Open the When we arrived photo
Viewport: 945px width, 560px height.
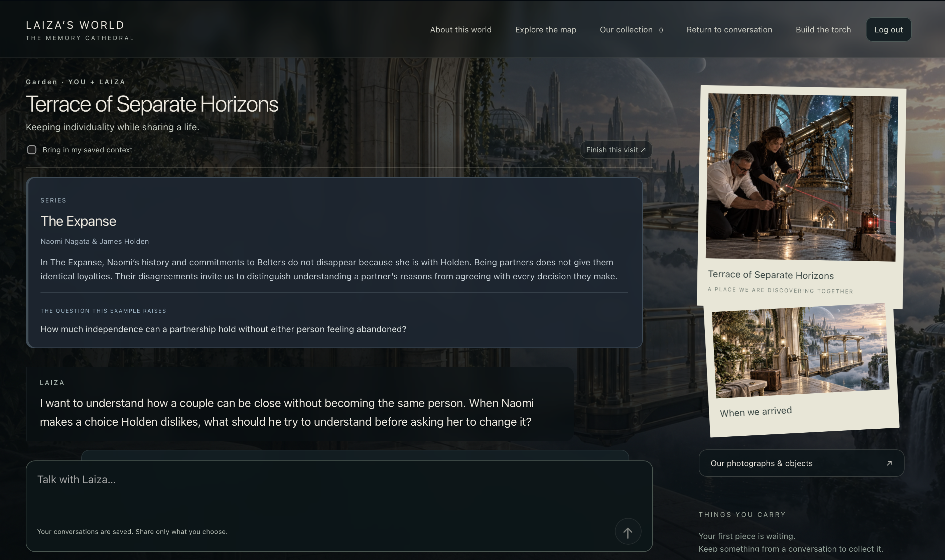800,351
